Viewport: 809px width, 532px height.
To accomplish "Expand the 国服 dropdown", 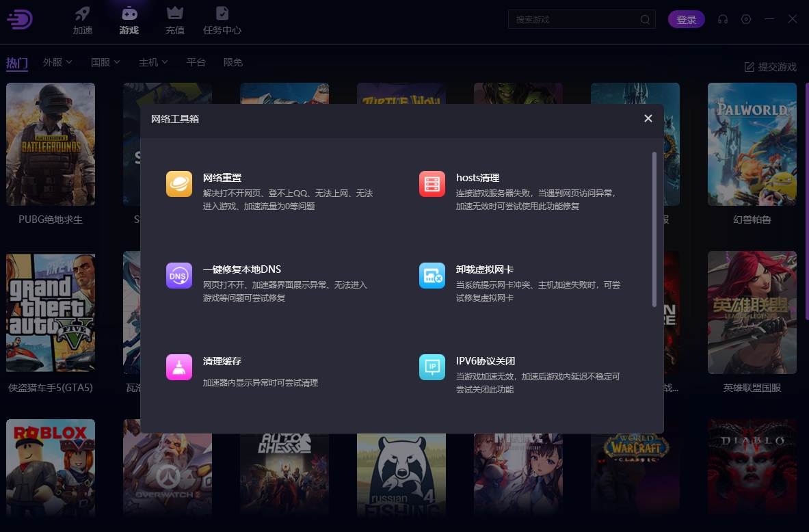I will [x=105, y=62].
